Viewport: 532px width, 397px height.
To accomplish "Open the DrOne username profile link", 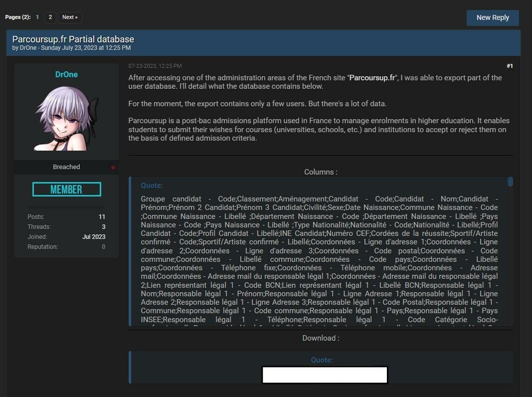I will [x=66, y=74].
